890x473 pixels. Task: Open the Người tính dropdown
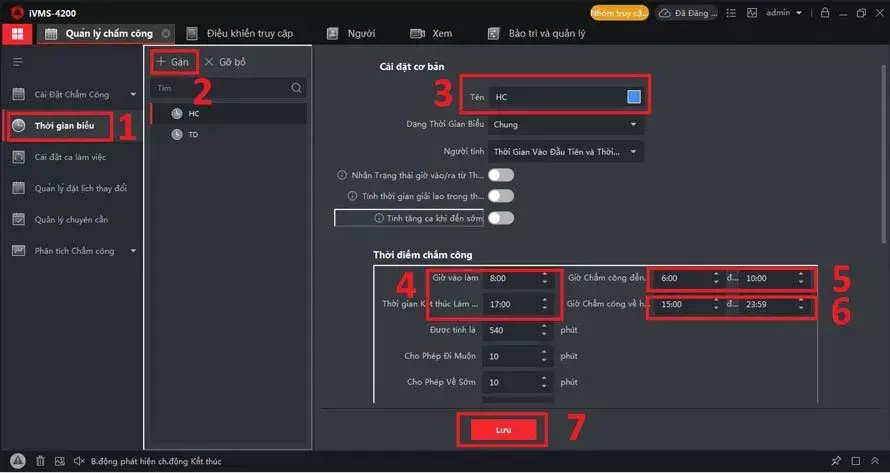click(x=566, y=152)
